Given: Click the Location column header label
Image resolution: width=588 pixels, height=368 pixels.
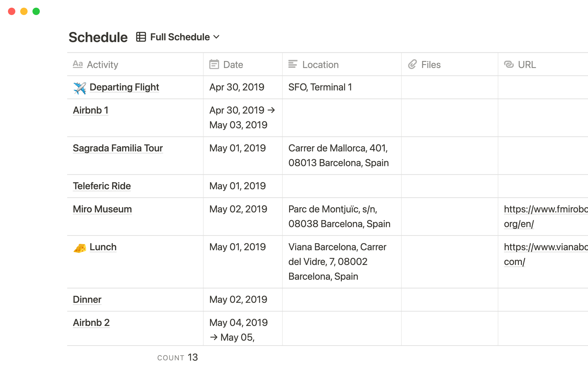Looking at the screenshot, I should (320, 65).
